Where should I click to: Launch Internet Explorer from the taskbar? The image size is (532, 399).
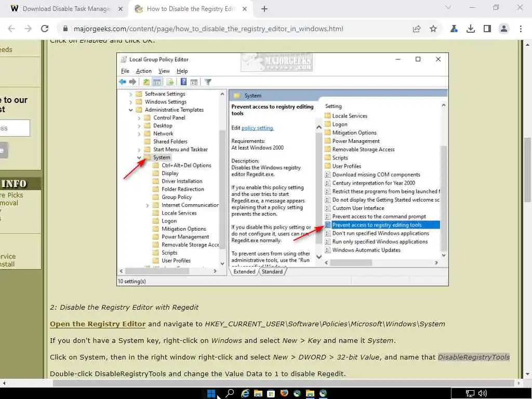click(245, 393)
